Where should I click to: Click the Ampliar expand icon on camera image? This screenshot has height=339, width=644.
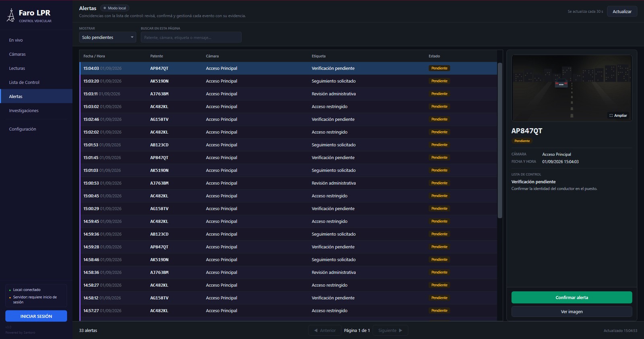611,116
